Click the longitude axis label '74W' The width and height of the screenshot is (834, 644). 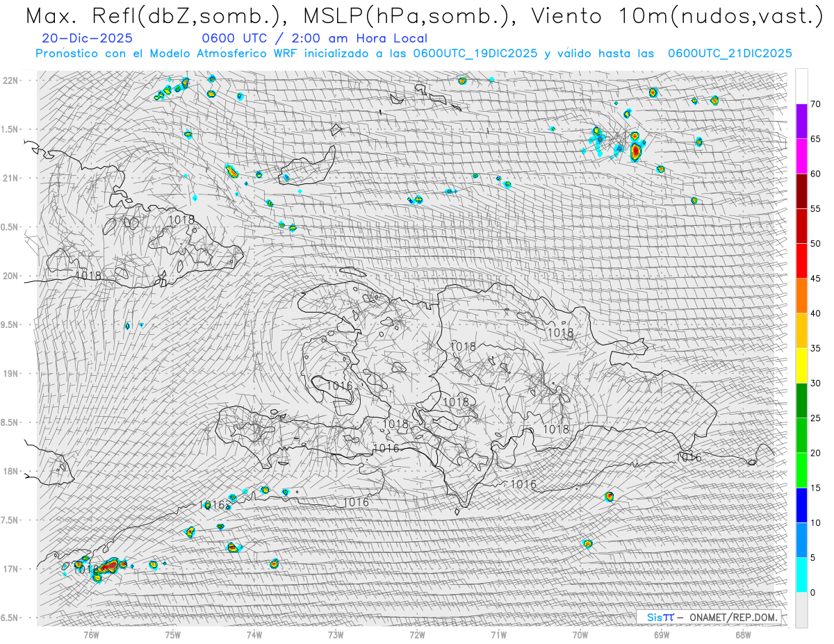(x=254, y=634)
